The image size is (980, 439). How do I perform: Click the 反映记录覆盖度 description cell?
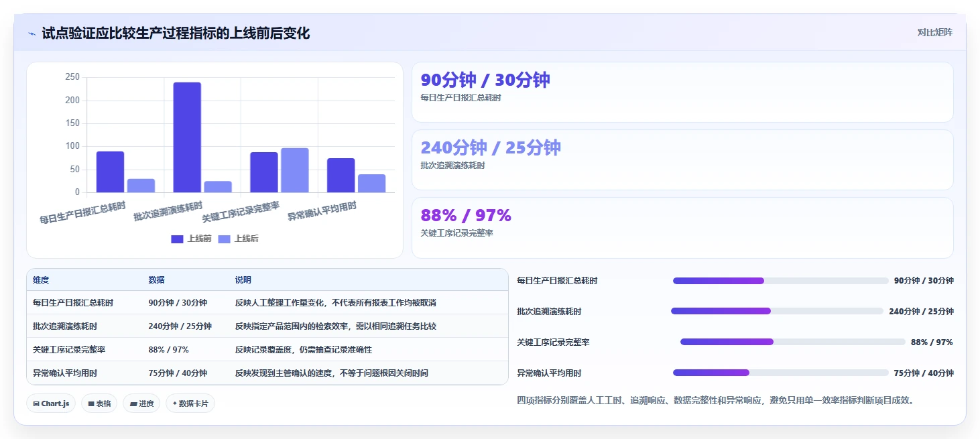pos(303,350)
